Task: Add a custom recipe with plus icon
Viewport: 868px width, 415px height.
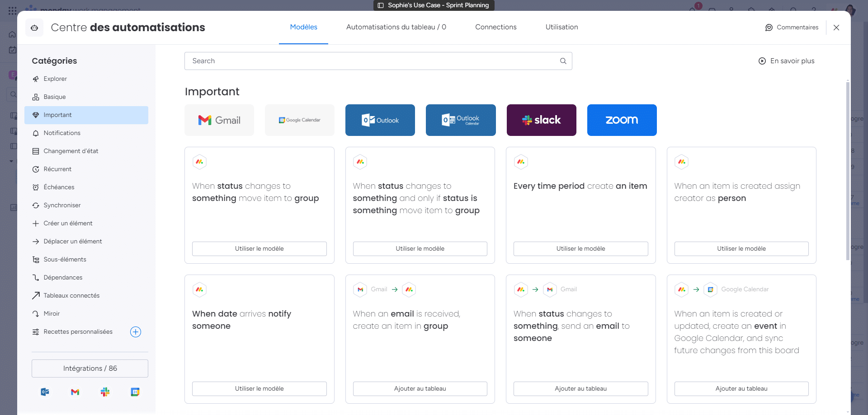Action: (x=136, y=332)
